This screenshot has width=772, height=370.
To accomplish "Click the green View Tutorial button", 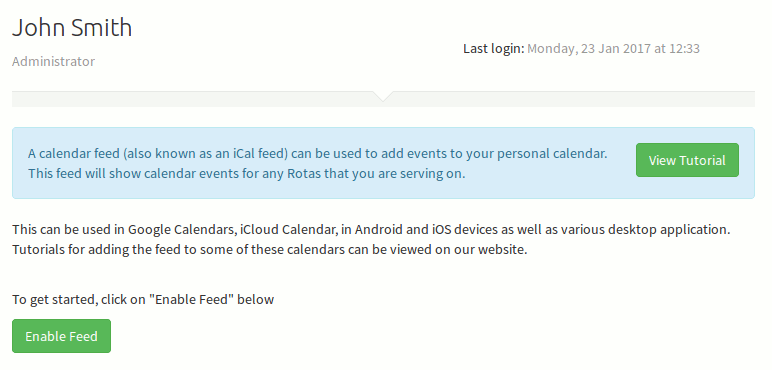I will 687,160.
